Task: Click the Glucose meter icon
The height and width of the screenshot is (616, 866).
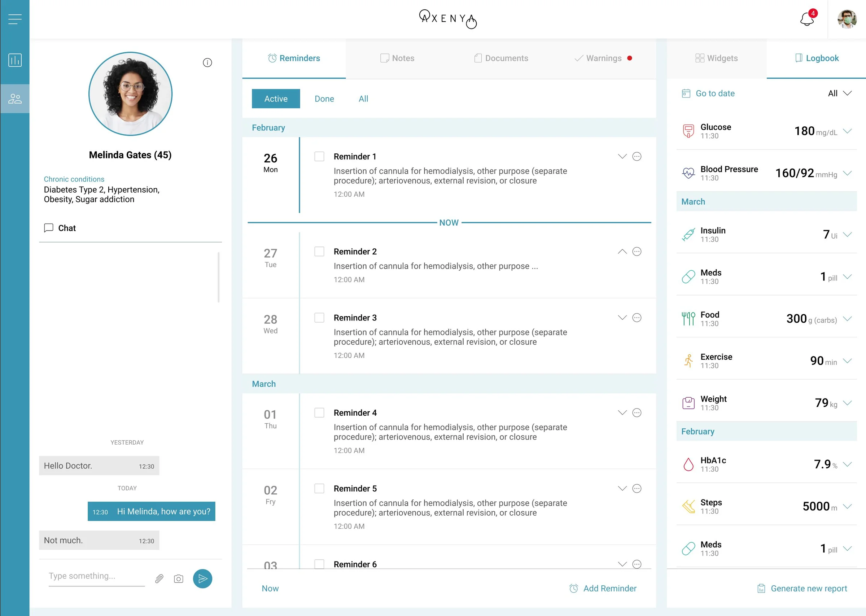Action: tap(688, 131)
